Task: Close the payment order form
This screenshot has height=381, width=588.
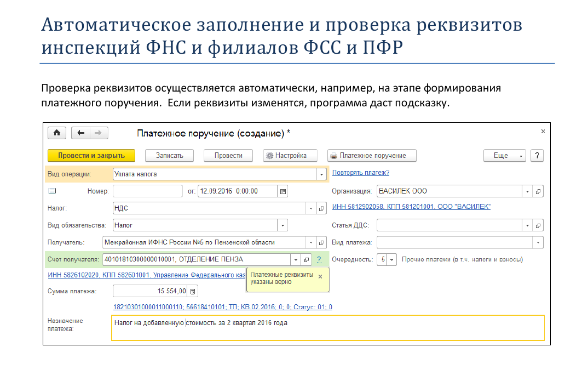Action: click(x=543, y=132)
